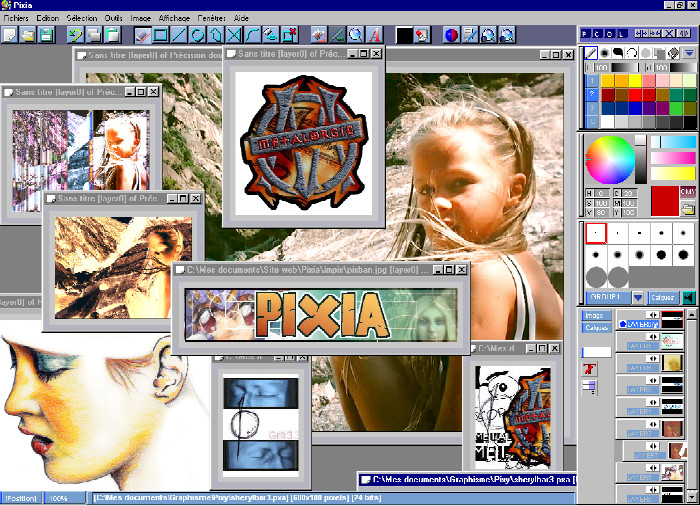Open the Affichage menu
Viewport: 700px width, 506px height.
pyautogui.click(x=173, y=18)
